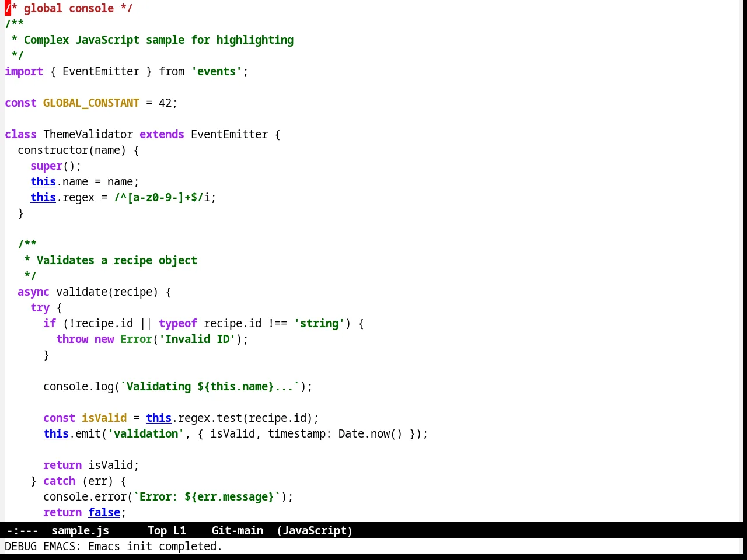Click the '${err.message}' template expression
Image resolution: width=747 pixels, height=560 pixels.
click(x=229, y=496)
